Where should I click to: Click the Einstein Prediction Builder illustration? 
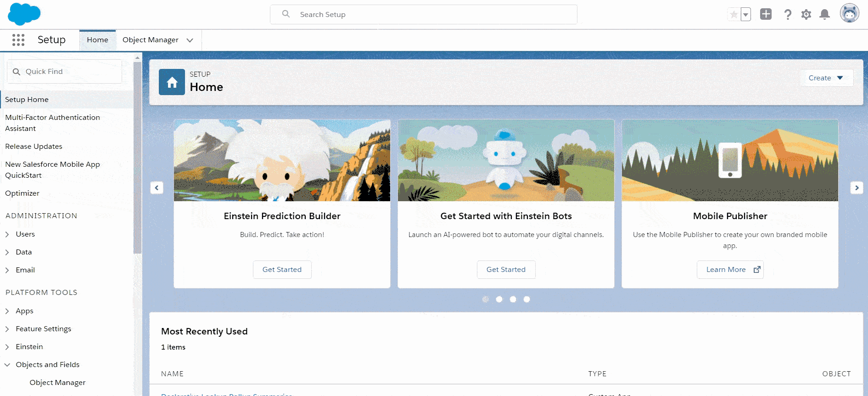(x=282, y=160)
